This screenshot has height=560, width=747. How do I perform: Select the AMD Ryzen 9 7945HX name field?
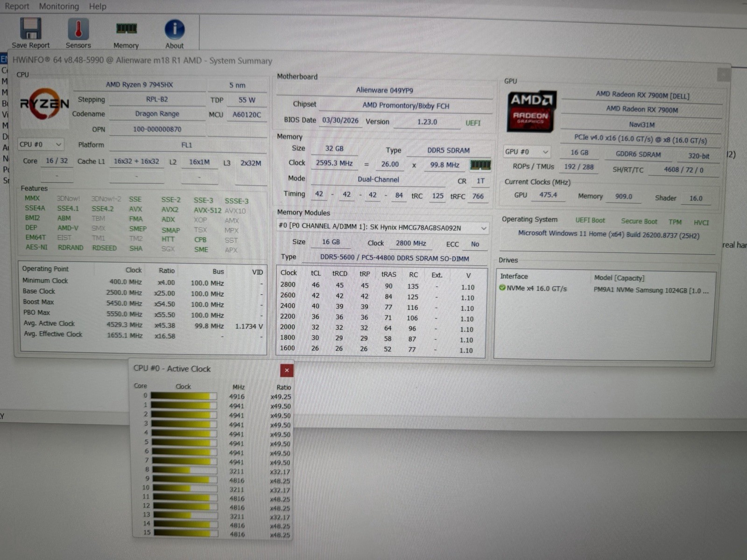[139, 85]
